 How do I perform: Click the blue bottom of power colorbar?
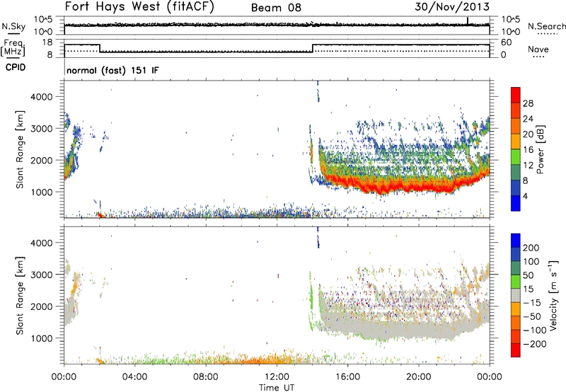(x=516, y=203)
